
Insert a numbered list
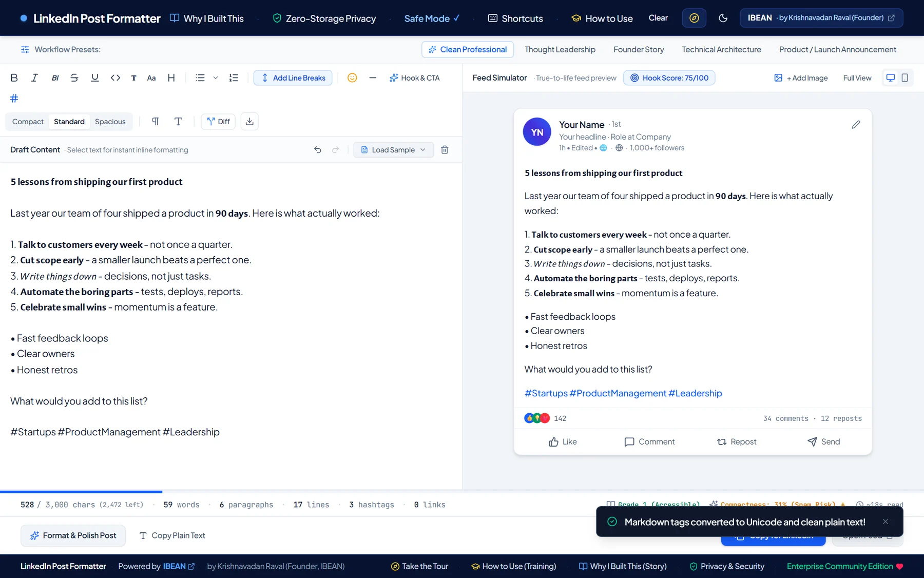click(x=234, y=78)
